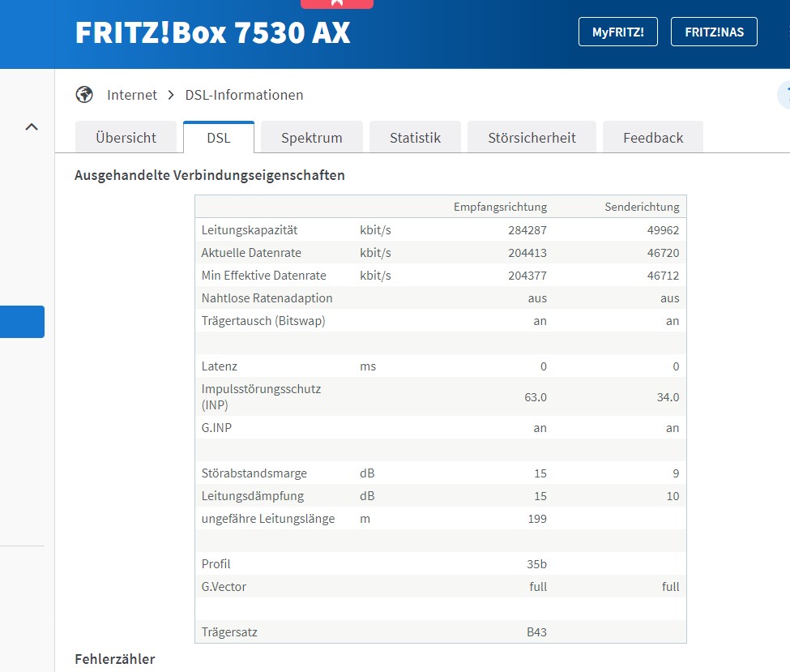Click the highlighted blue sidebar menu item

(x=22, y=322)
